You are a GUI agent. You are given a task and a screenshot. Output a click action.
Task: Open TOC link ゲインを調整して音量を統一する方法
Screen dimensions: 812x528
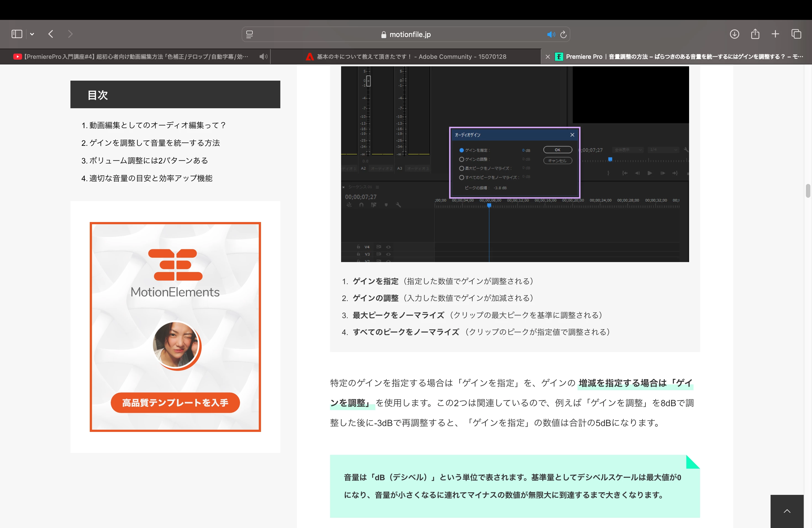(154, 143)
